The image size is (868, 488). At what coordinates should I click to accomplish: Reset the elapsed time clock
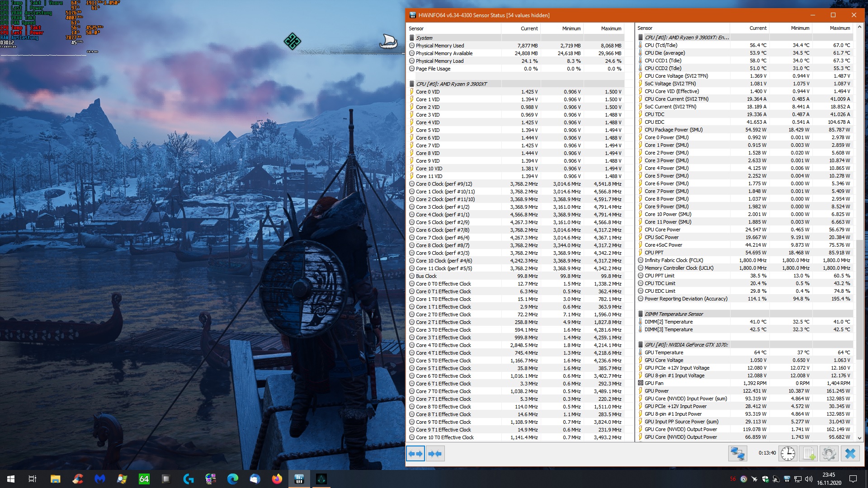[788, 454]
